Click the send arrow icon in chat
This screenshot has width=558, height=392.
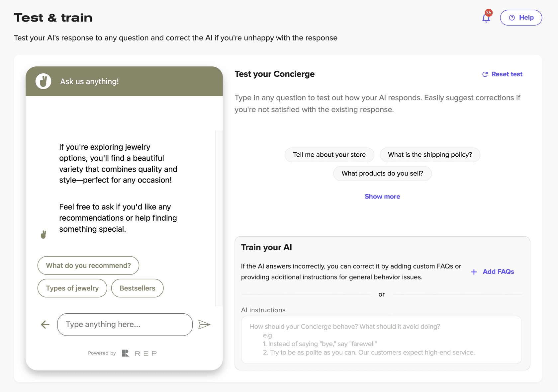[204, 324]
